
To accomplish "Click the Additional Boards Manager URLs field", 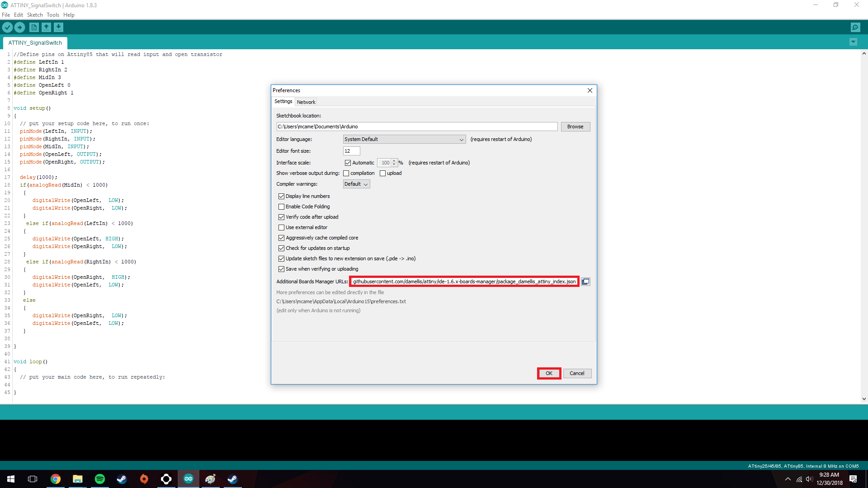I will (x=464, y=282).
